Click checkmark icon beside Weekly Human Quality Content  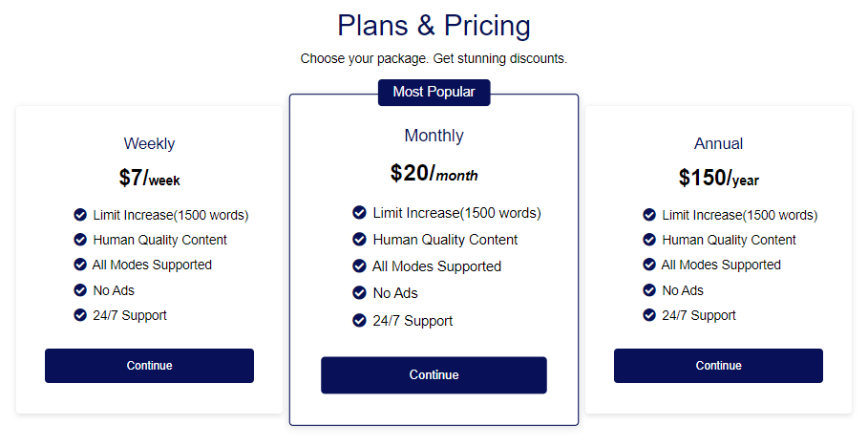pos(80,240)
